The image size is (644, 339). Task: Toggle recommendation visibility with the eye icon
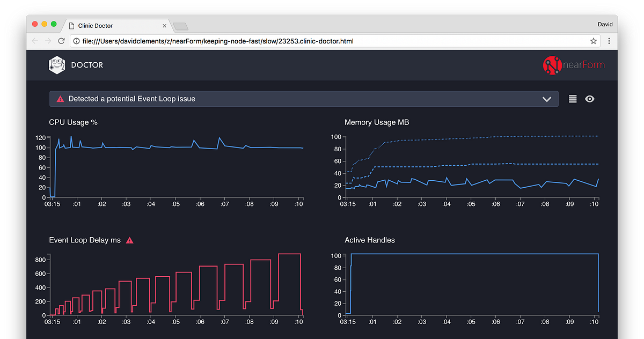[589, 99]
